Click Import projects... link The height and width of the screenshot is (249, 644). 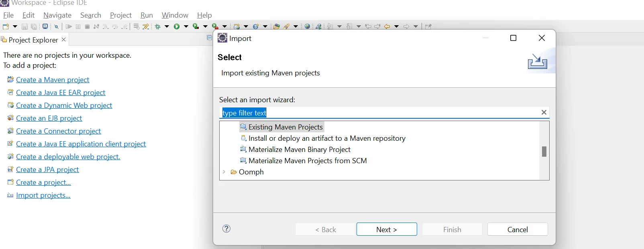click(x=43, y=195)
